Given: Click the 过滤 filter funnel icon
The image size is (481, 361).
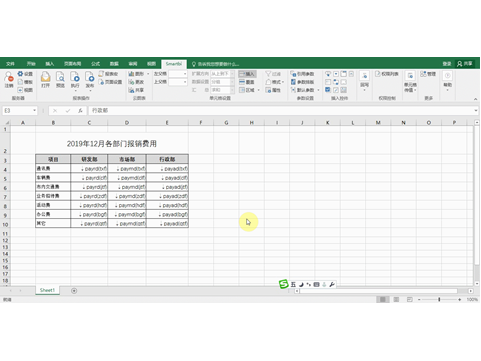Looking at the screenshot, I should pos(268,74).
